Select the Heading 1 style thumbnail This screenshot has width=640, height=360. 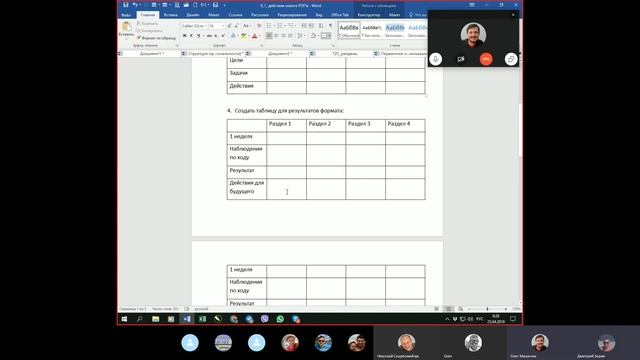[x=395, y=30]
